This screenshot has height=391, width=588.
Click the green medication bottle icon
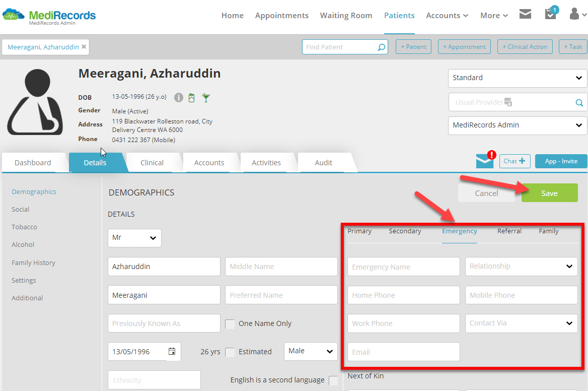(192, 98)
